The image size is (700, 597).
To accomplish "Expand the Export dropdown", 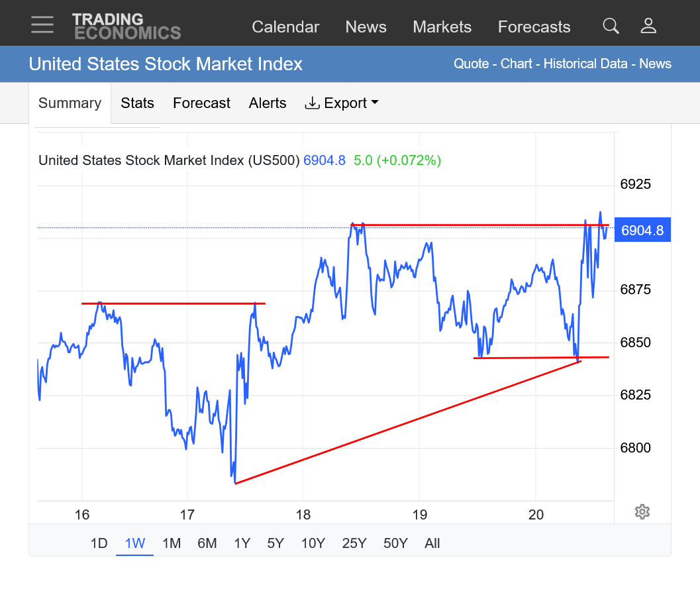I will [341, 103].
